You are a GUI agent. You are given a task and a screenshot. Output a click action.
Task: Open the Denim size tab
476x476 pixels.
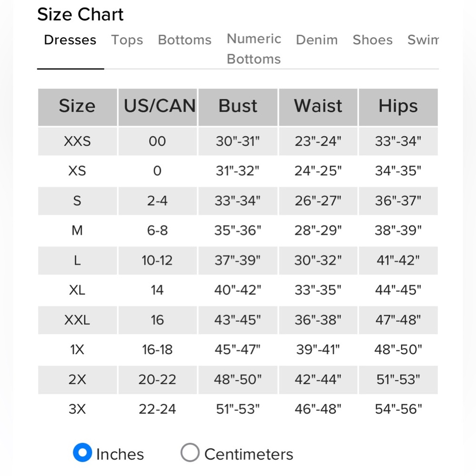pos(317,40)
